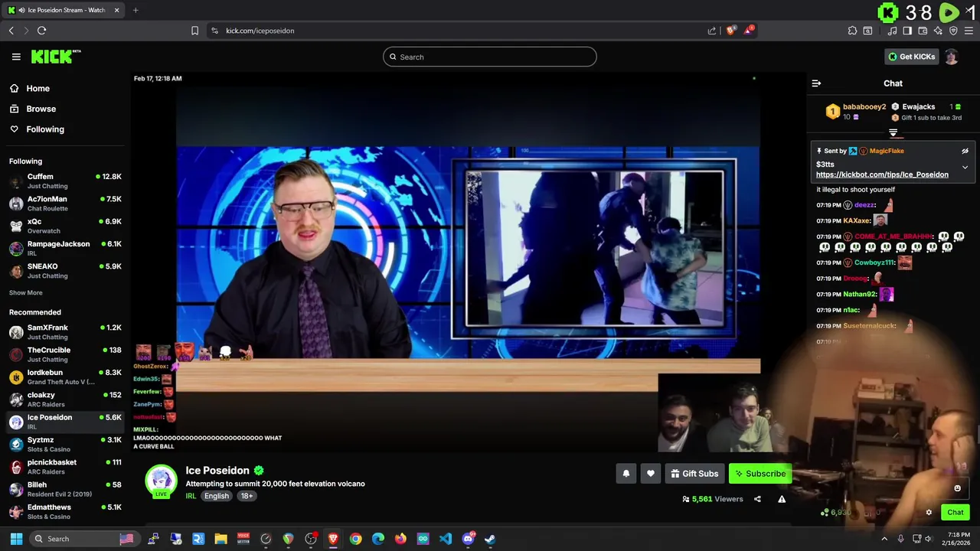
Task: Open browser extensions puzzle icon
Action: tap(852, 31)
